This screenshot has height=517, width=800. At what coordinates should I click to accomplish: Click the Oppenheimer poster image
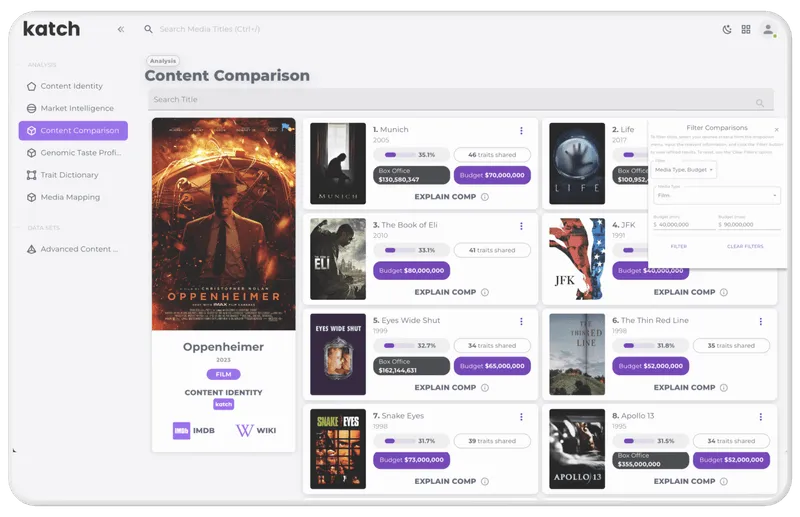pyautogui.click(x=223, y=224)
